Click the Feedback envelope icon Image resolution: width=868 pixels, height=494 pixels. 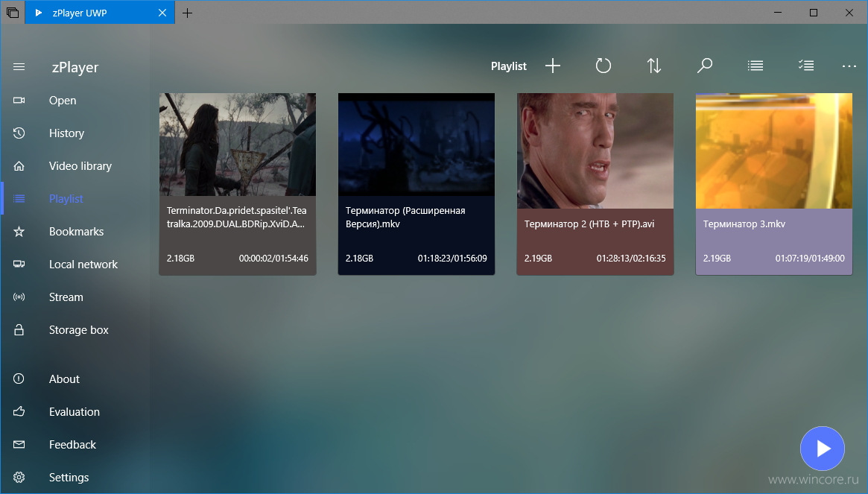coord(19,444)
